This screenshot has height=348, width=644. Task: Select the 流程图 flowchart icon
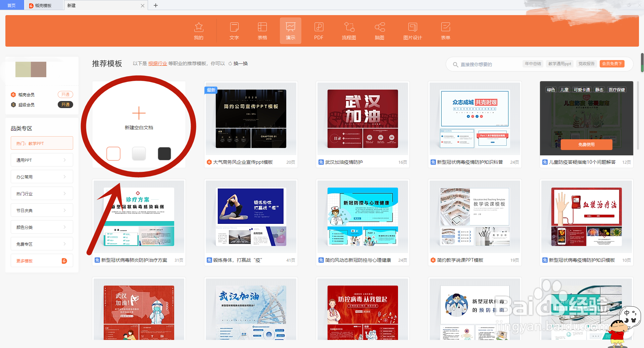(349, 31)
